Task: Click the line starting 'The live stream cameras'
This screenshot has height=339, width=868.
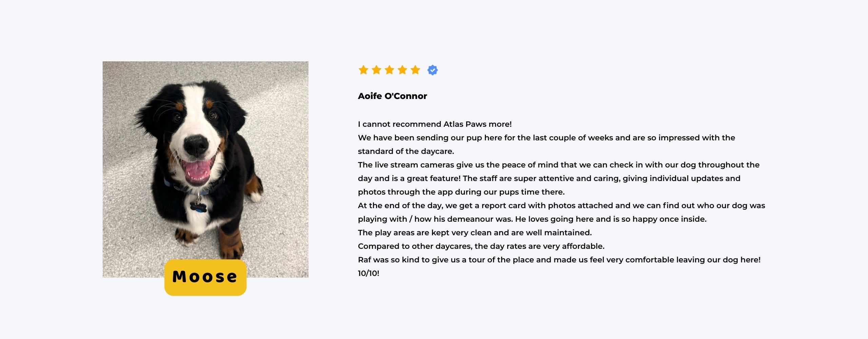Action: (559, 165)
